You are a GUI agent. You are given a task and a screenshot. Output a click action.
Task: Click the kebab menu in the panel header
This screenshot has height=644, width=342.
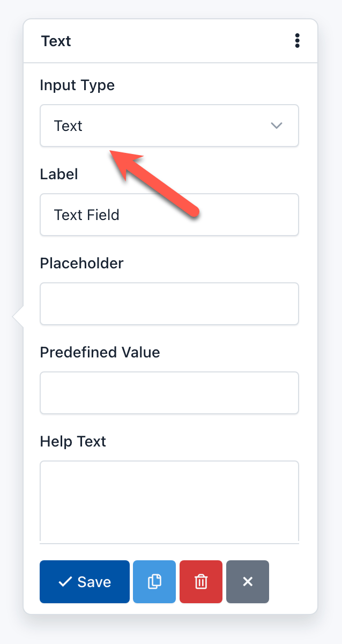coord(297,41)
